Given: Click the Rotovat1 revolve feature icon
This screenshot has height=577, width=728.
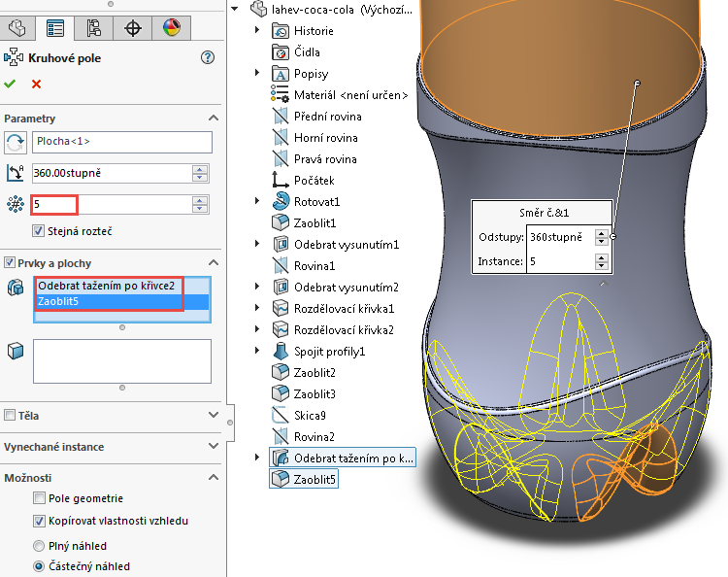Looking at the screenshot, I should (281, 202).
